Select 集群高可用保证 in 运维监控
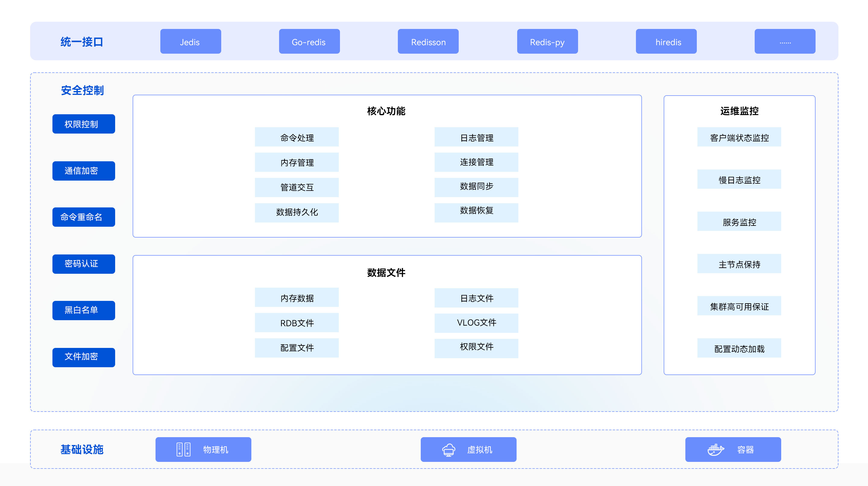The width and height of the screenshot is (868, 486). coord(739,306)
